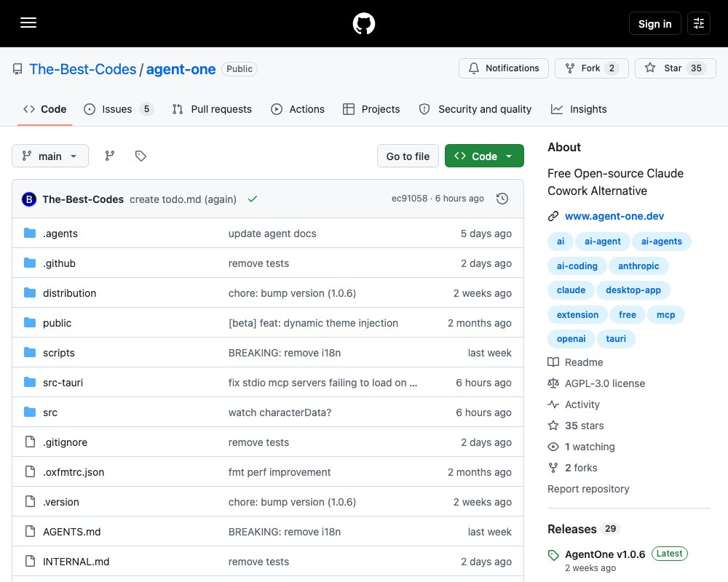Open the .gitignore file
Image resolution: width=728 pixels, height=582 pixels.
click(65, 442)
